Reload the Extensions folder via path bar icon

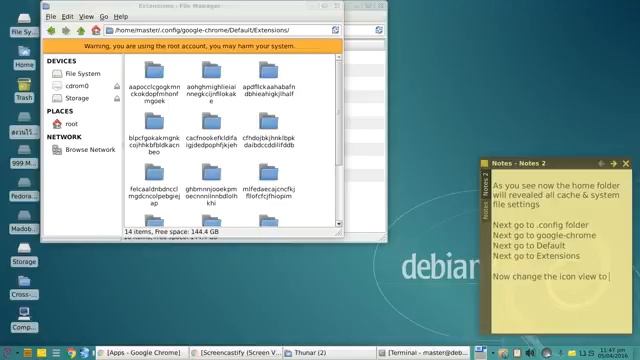(x=336, y=30)
